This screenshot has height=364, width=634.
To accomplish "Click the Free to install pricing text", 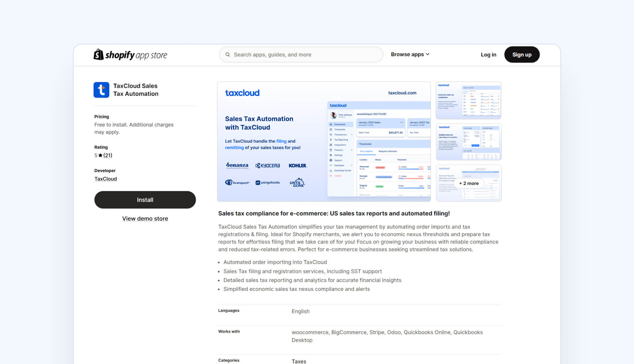I will tap(134, 128).
